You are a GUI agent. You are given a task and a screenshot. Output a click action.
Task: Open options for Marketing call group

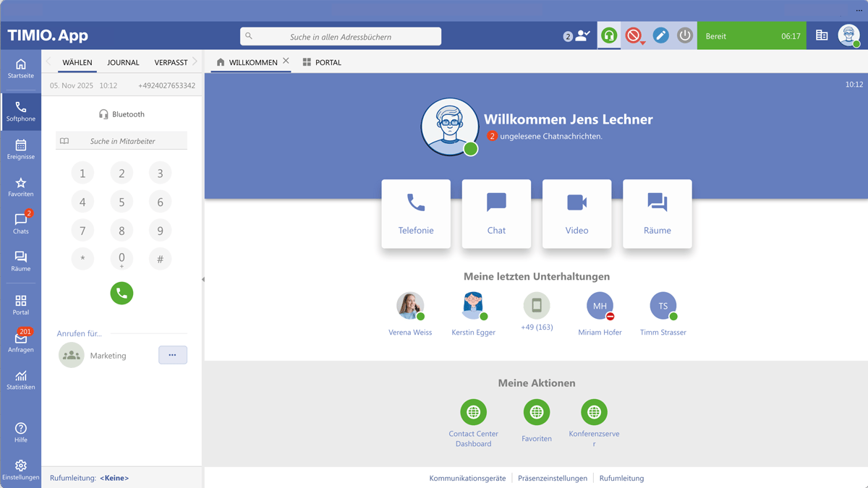point(172,354)
